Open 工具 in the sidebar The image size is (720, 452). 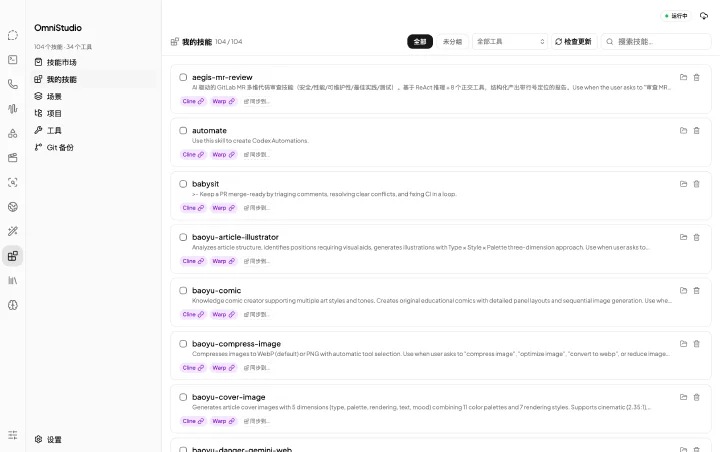pyautogui.click(x=94, y=130)
